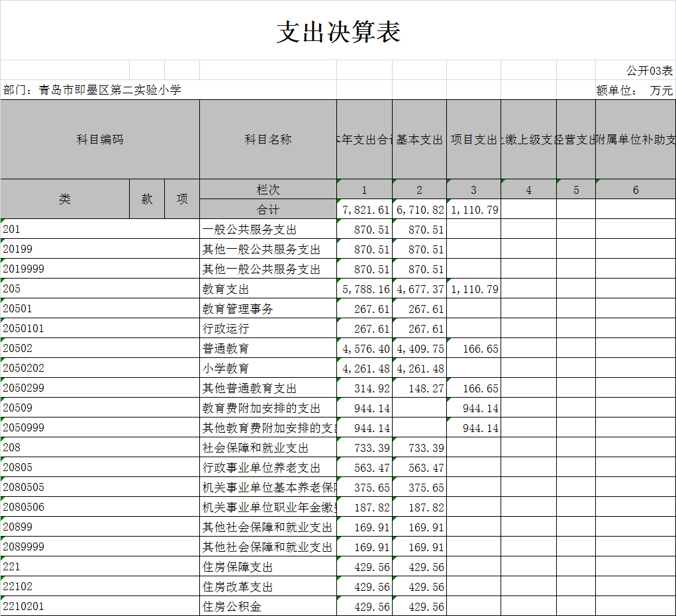This screenshot has height=616, width=676.
Task: Click the 合计 row label cell
Action: (267, 210)
